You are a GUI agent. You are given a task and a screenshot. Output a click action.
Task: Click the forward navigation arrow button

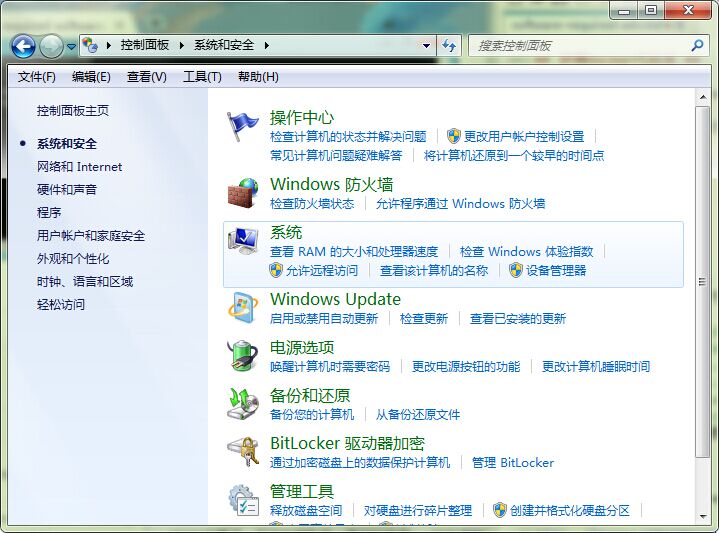tap(51, 46)
